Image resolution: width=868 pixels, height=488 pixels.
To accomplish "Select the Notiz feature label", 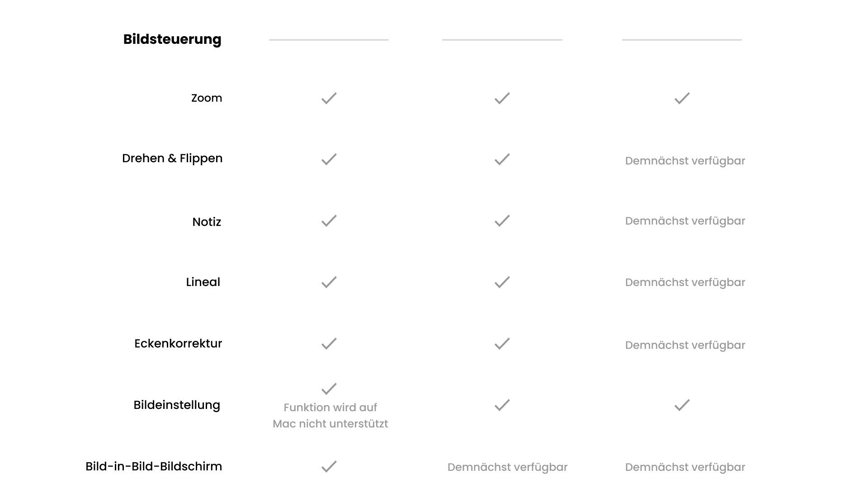I will [x=207, y=222].
